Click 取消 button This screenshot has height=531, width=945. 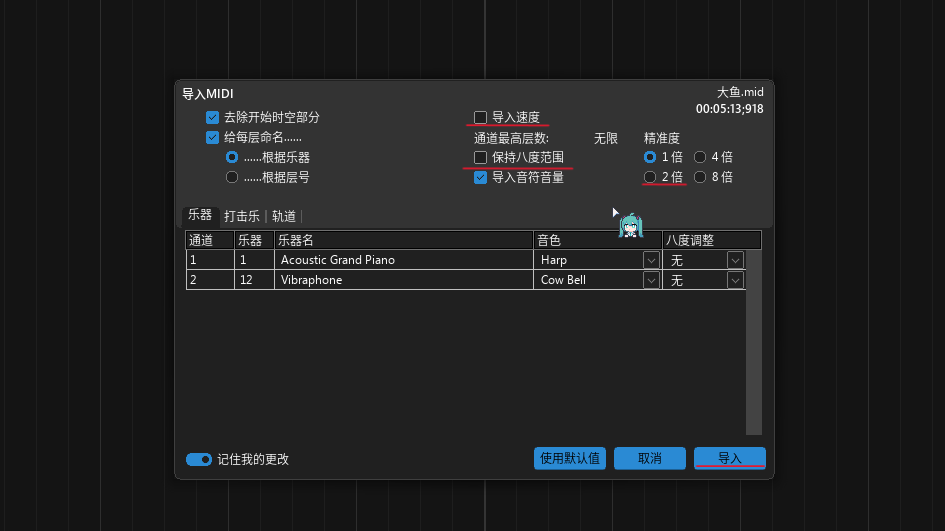pos(650,458)
